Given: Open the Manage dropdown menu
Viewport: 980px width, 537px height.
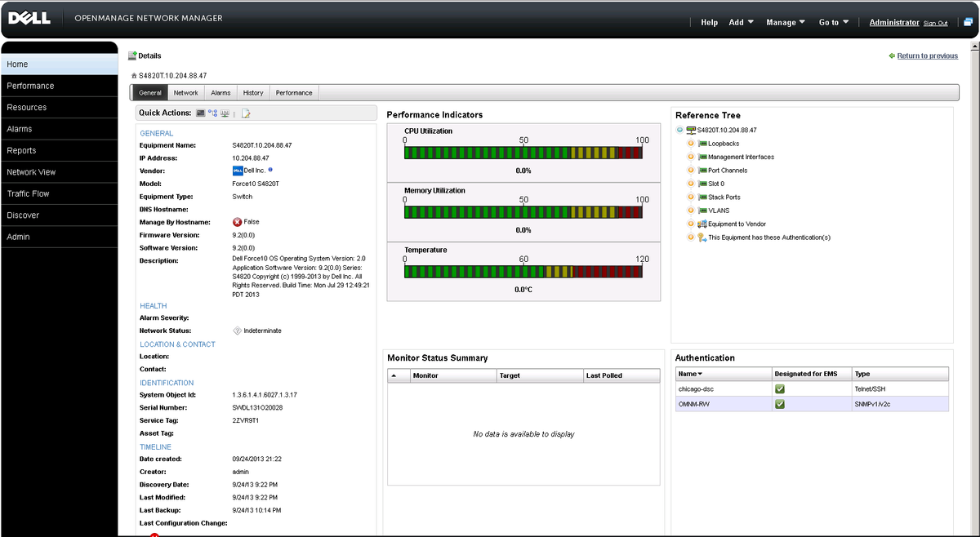Looking at the screenshot, I should 784,22.
